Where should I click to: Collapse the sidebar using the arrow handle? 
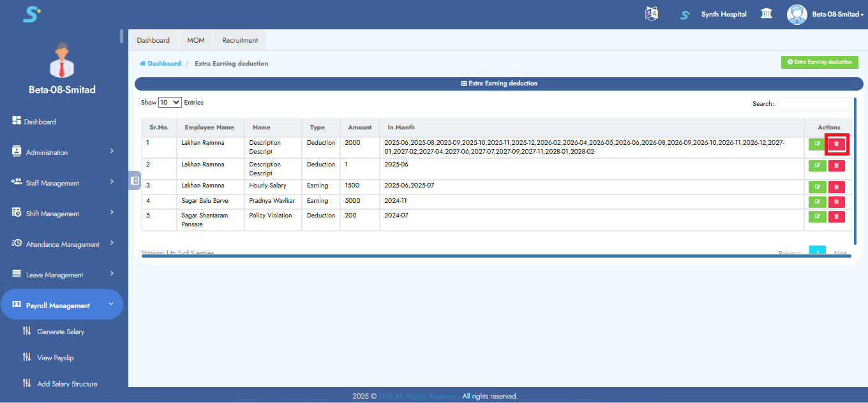pyautogui.click(x=135, y=180)
